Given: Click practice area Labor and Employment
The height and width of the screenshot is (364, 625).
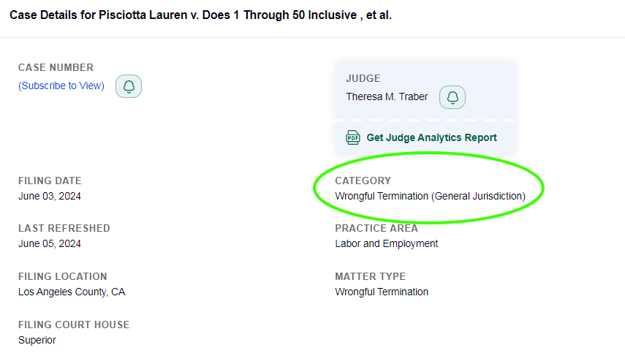Looking at the screenshot, I should 386,243.
